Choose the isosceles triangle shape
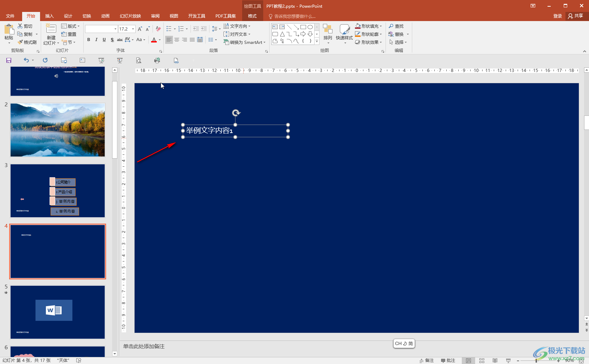 tap(282, 34)
